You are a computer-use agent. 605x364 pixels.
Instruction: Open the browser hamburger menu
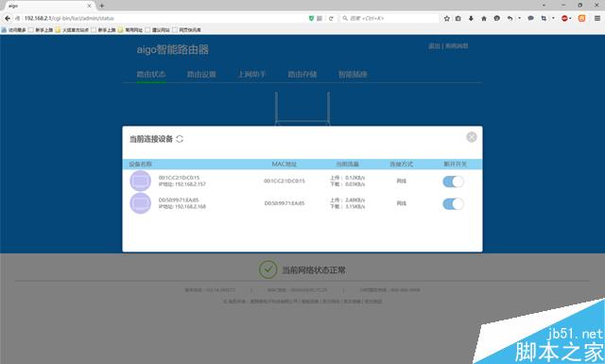pos(596,18)
